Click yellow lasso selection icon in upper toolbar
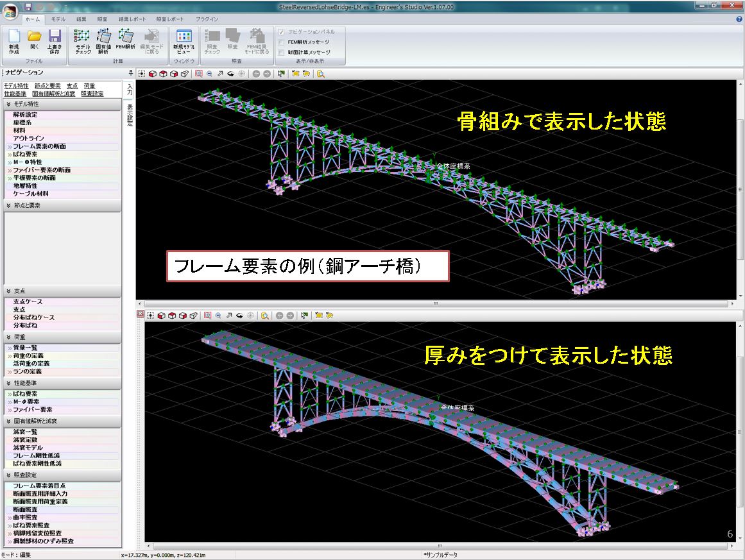This screenshot has width=745, height=560. [x=307, y=74]
